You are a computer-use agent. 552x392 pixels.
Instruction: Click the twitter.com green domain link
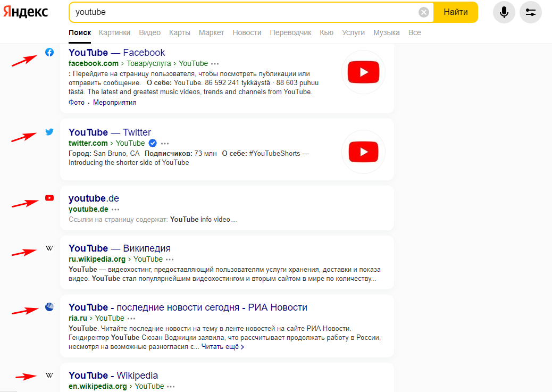point(88,143)
